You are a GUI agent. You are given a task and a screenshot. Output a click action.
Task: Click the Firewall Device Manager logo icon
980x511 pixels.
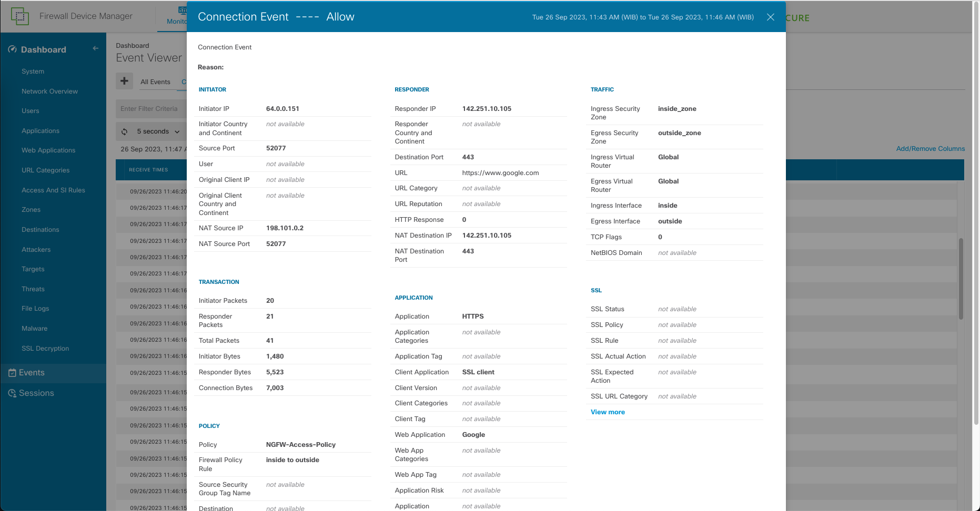pos(20,16)
